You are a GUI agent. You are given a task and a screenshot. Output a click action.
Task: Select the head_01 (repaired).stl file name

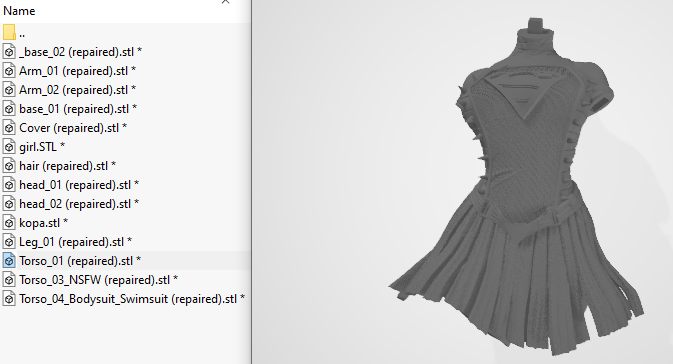tap(79, 185)
